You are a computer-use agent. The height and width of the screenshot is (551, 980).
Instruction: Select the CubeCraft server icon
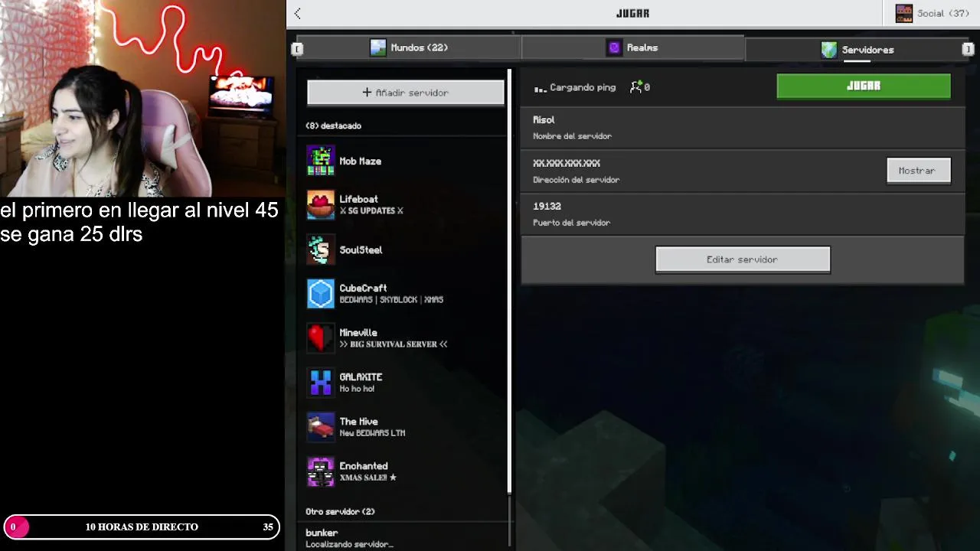[321, 294]
